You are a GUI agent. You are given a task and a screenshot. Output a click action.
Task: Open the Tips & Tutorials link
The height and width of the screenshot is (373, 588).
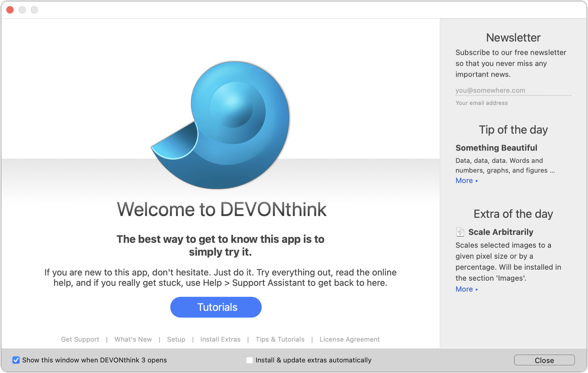[280, 339]
